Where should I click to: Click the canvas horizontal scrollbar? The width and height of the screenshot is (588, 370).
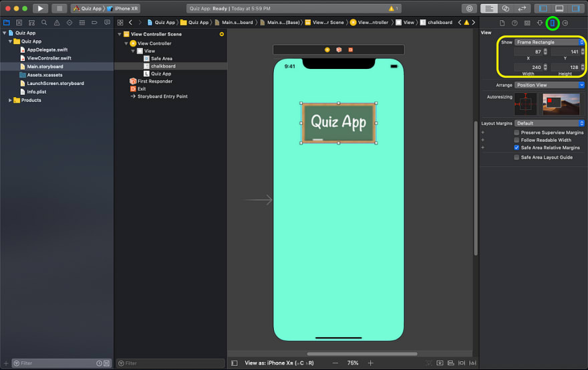pos(362,354)
